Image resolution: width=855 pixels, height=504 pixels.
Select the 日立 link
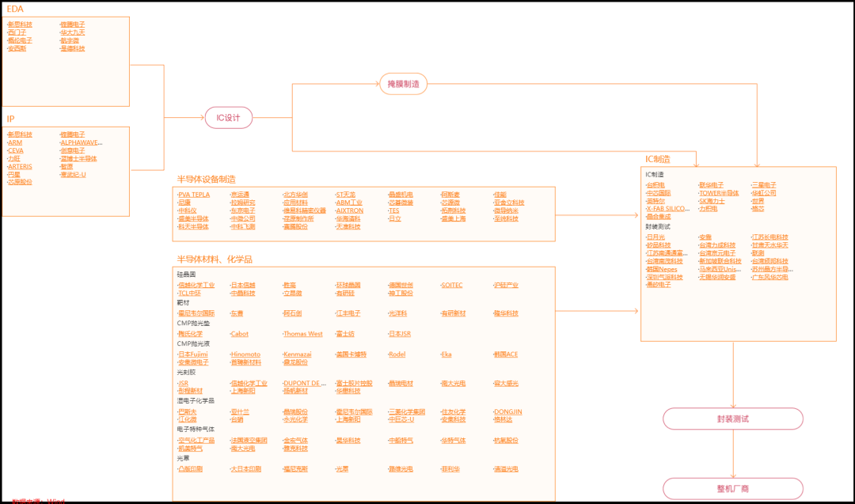395,219
